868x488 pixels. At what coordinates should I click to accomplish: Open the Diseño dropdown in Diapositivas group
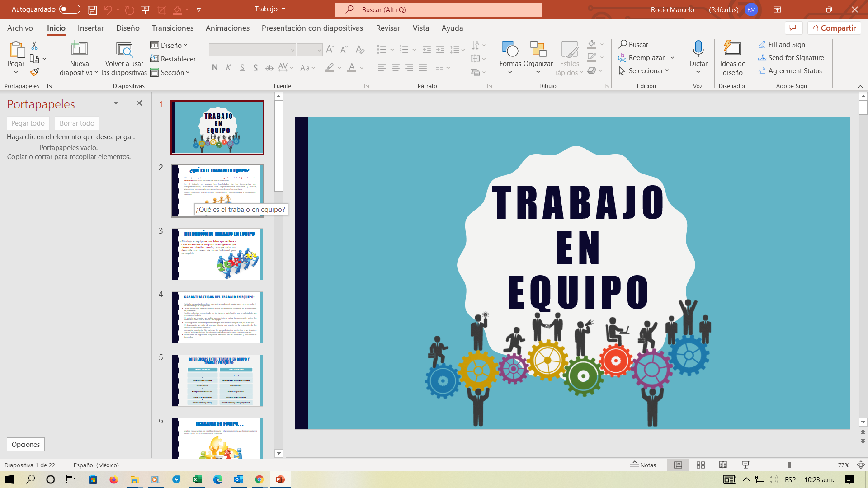point(169,45)
